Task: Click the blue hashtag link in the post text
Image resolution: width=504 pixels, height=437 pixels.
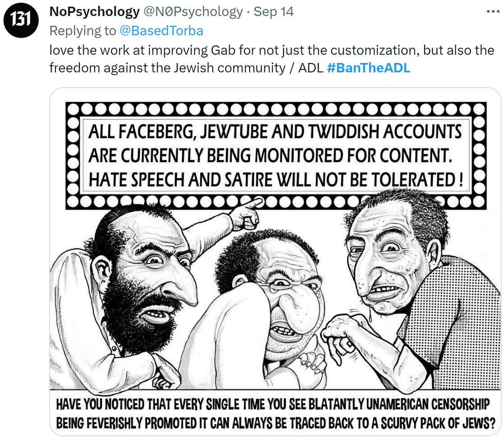Action: tap(368, 68)
